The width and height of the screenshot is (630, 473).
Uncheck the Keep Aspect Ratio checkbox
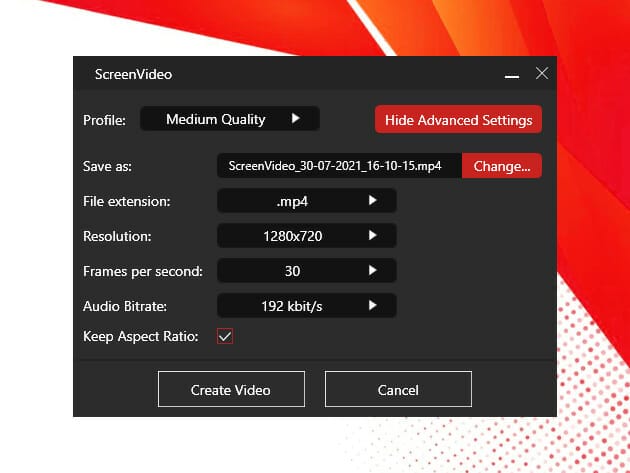225,337
